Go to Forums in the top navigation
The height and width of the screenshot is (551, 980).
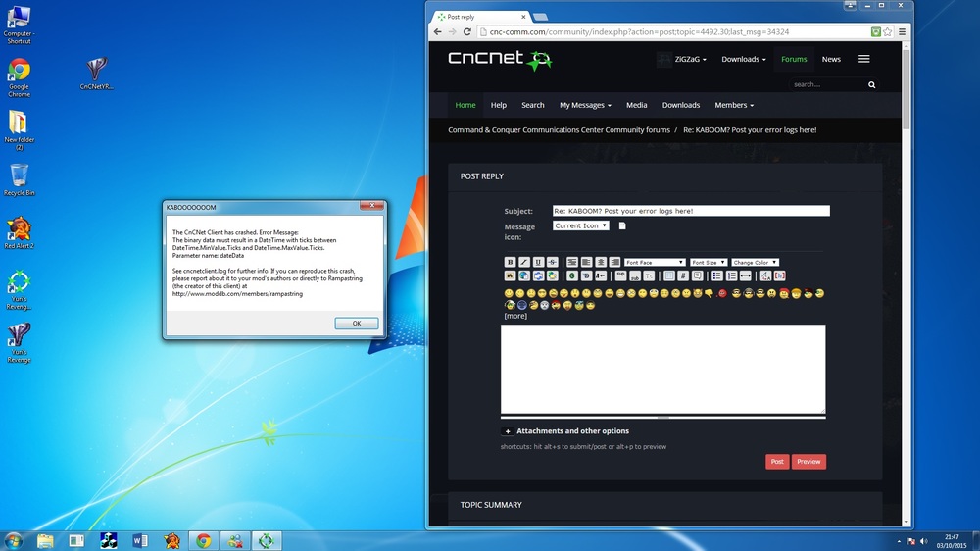point(794,59)
